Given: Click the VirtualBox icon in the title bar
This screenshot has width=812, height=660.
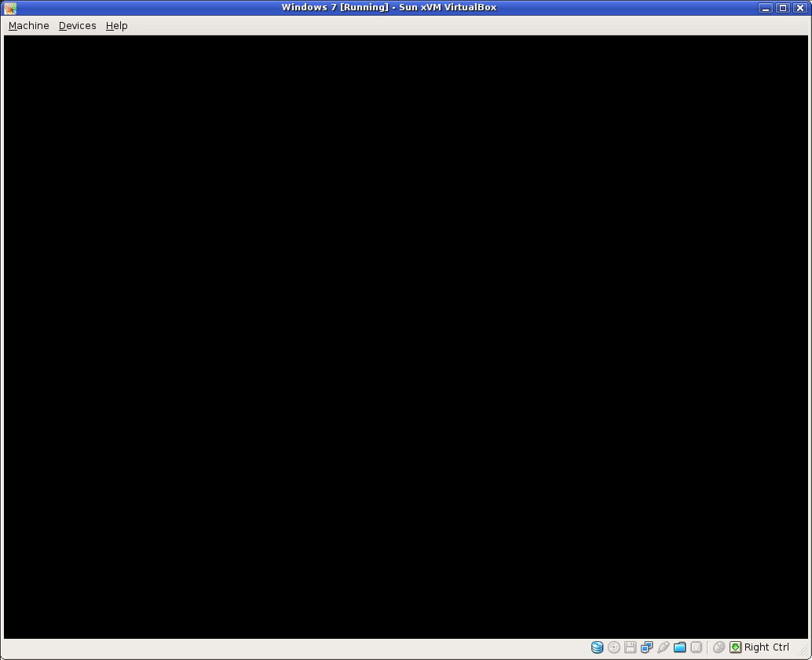Looking at the screenshot, I should point(9,7).
